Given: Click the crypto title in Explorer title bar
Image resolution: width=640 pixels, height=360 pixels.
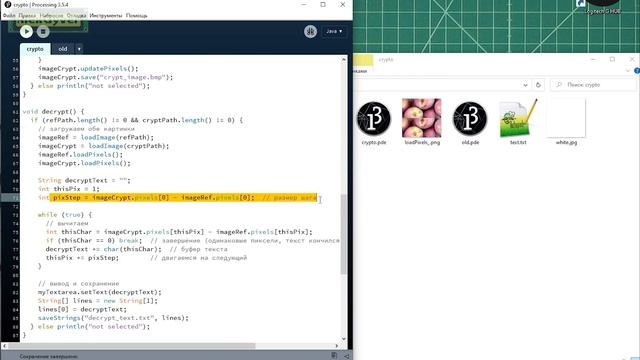Looking at the screenshot, I should [386, 60].
